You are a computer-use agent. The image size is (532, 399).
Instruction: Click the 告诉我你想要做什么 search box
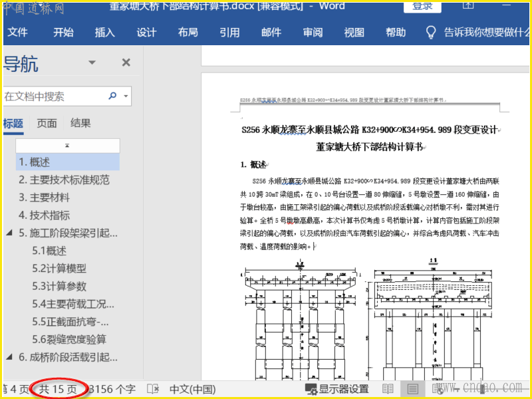point(487,33)
